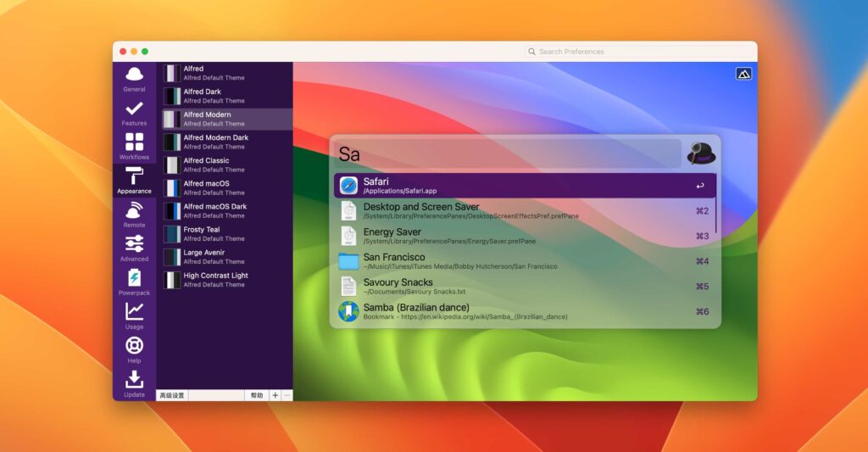Go to the Workflows section
The height and width of the screenshot is (452, 868).
click(134, 146)
